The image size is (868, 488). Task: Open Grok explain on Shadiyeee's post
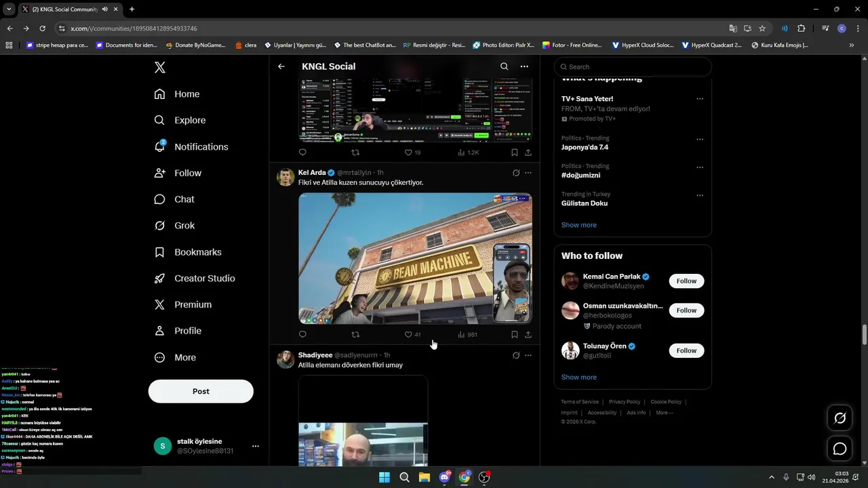tap(516, 355)
